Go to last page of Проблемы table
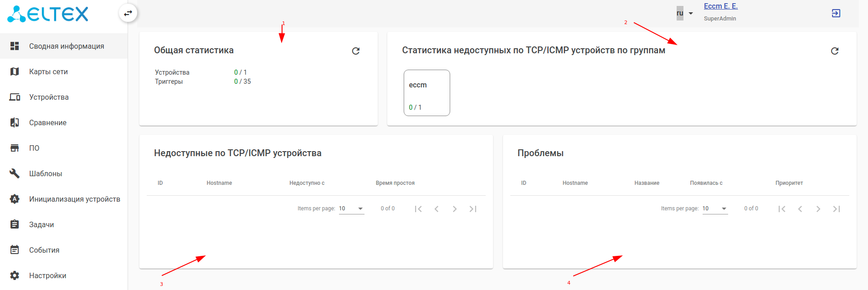Screen dimensions: 868x290 837,209
